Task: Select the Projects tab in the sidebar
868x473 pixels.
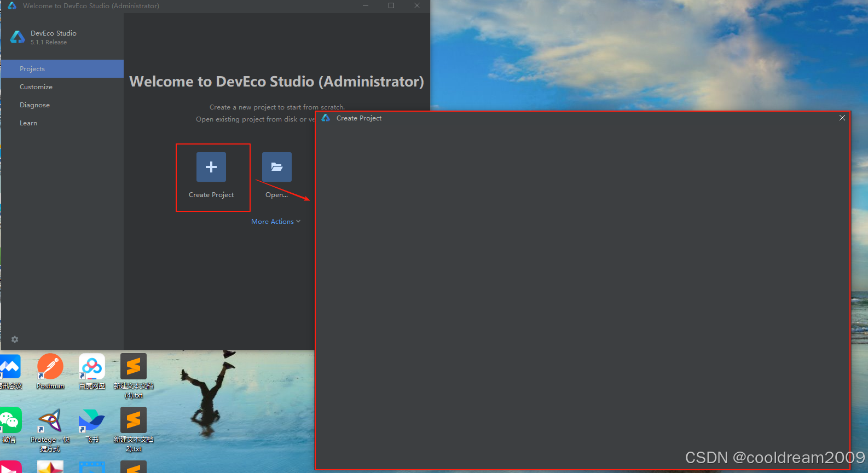Action: pos(62,69)
